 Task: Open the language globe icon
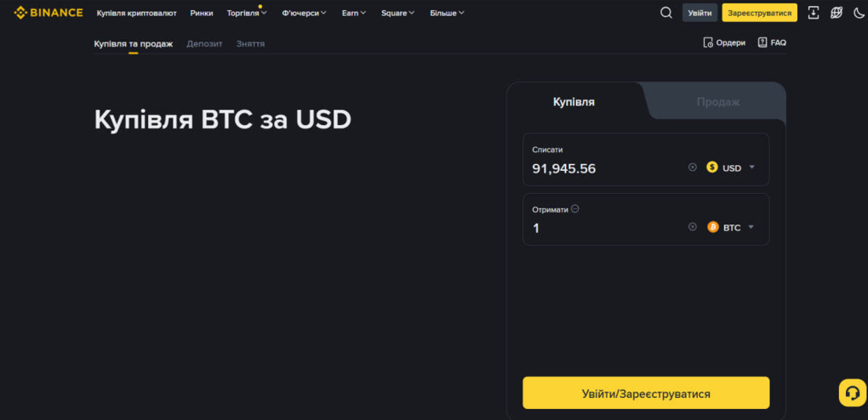pos(837,13)
